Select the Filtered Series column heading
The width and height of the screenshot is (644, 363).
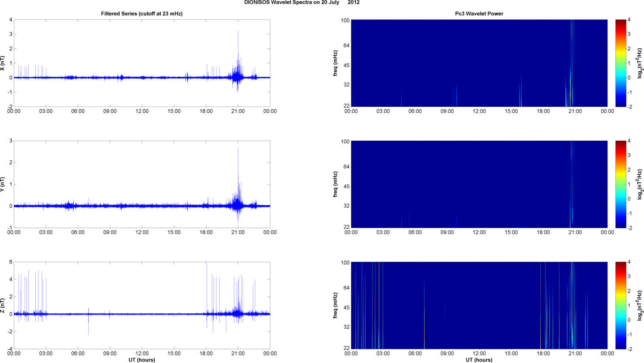(142, 14)
